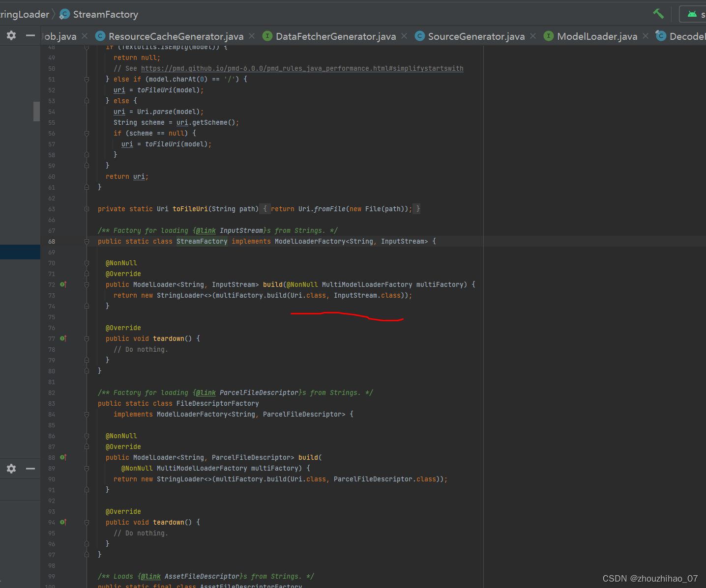Click the 'return uri;' statement
This screenshot has width=706, height=588.
[127, 176]
